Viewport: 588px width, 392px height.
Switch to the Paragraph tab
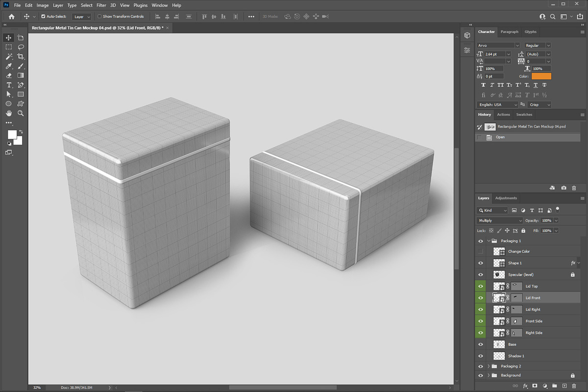tap(509, 32)
